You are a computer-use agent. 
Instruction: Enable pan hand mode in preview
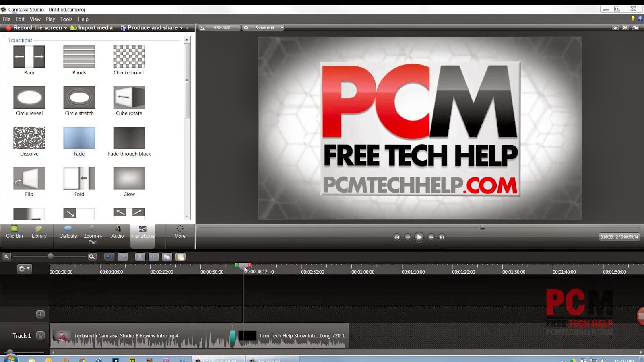click(x=615, y=28)
